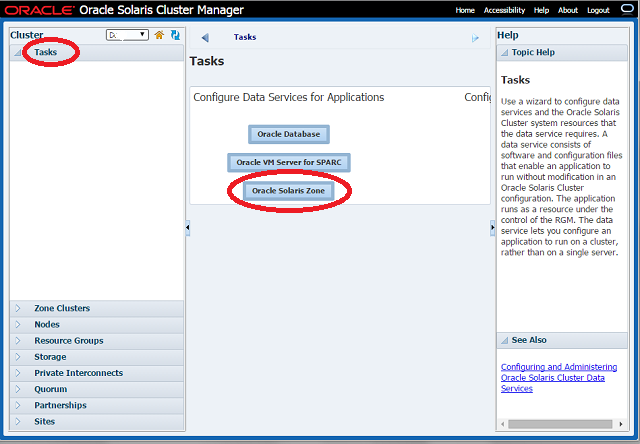Click the Oracle logo oval icon at top right
This screenshot has width=640, height=444.
(x=626, y=10)
